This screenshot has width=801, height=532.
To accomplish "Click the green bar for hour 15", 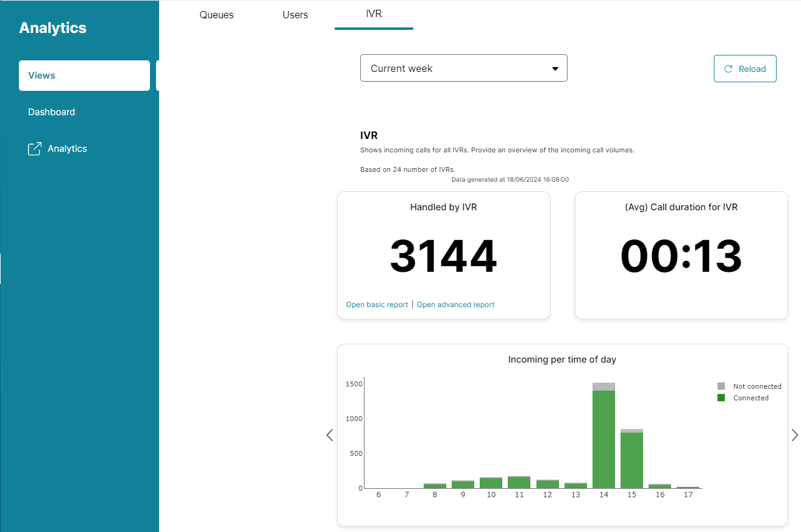I will click(632, 460).
